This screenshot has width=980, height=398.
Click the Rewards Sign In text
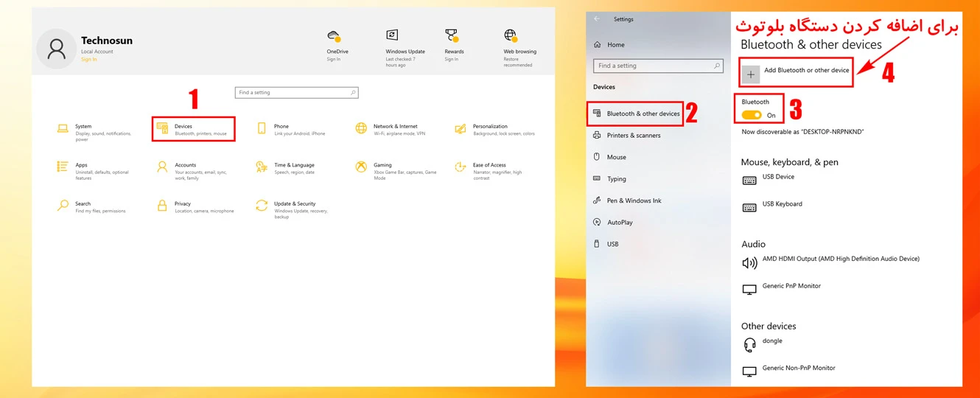point(452,59)
